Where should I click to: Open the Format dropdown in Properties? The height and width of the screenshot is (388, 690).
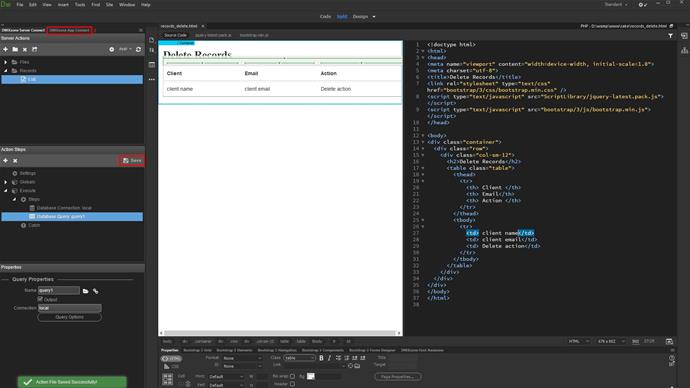click(x=242, y=358)
